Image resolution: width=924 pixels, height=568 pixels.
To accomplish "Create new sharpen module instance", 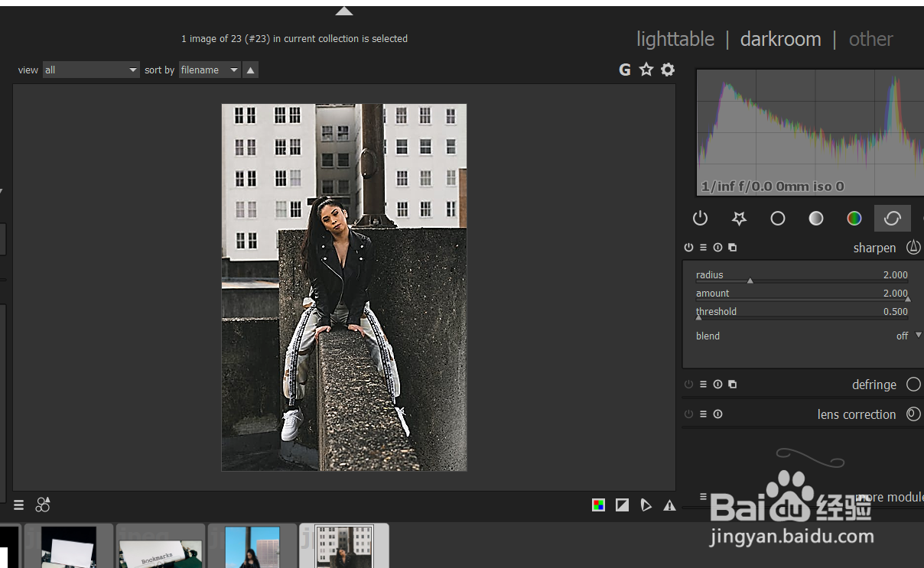I will click(x=732, y=248).
